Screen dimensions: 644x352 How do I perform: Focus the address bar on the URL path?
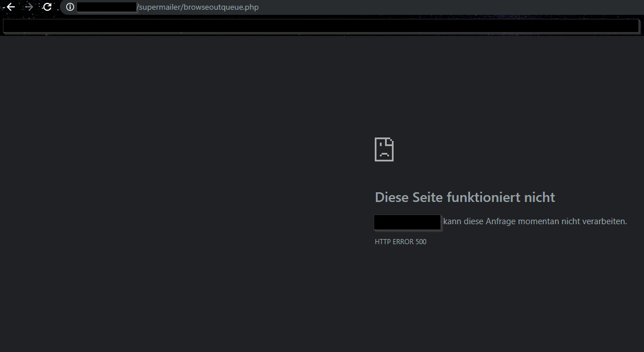(x=197, y=7)
